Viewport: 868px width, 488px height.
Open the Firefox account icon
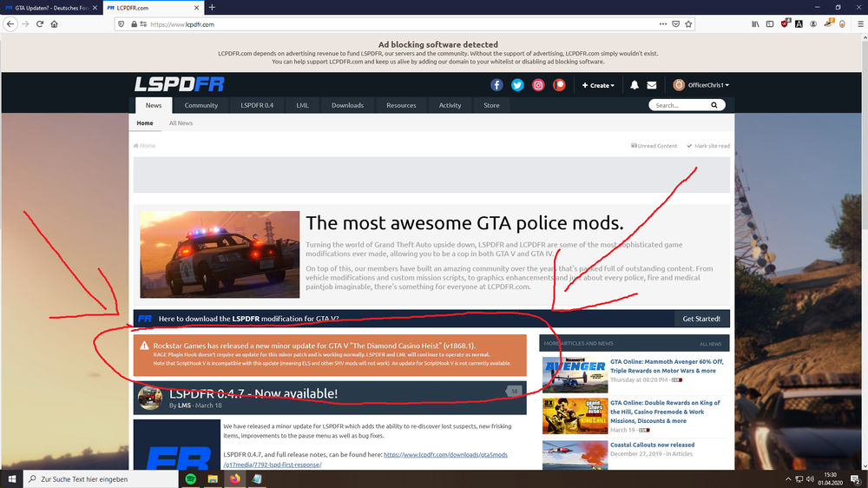click(813, 23)
